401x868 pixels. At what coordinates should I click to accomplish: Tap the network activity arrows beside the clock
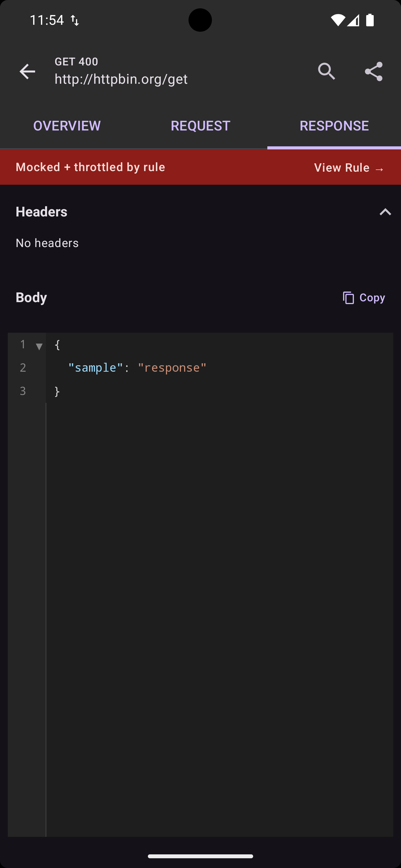pos(75,20)
